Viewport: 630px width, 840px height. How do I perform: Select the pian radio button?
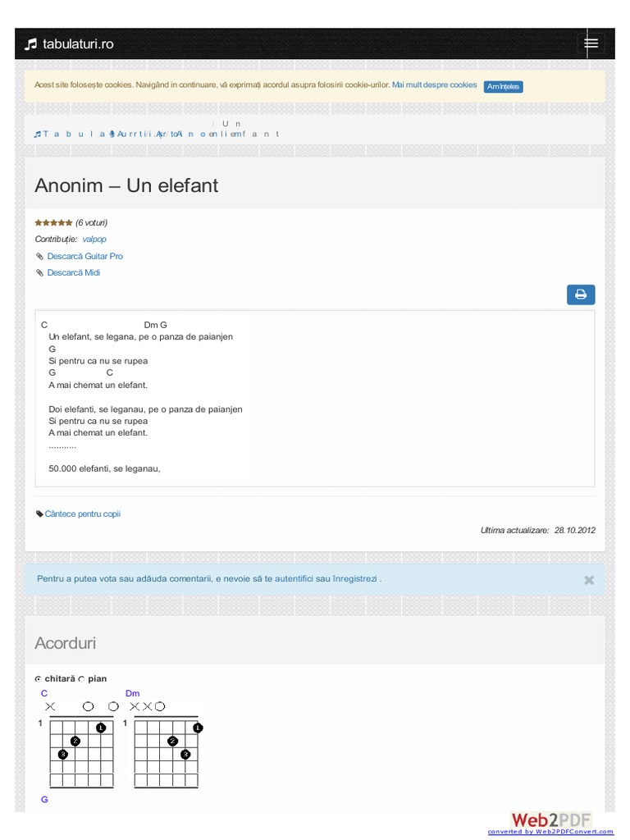(81, 679)
